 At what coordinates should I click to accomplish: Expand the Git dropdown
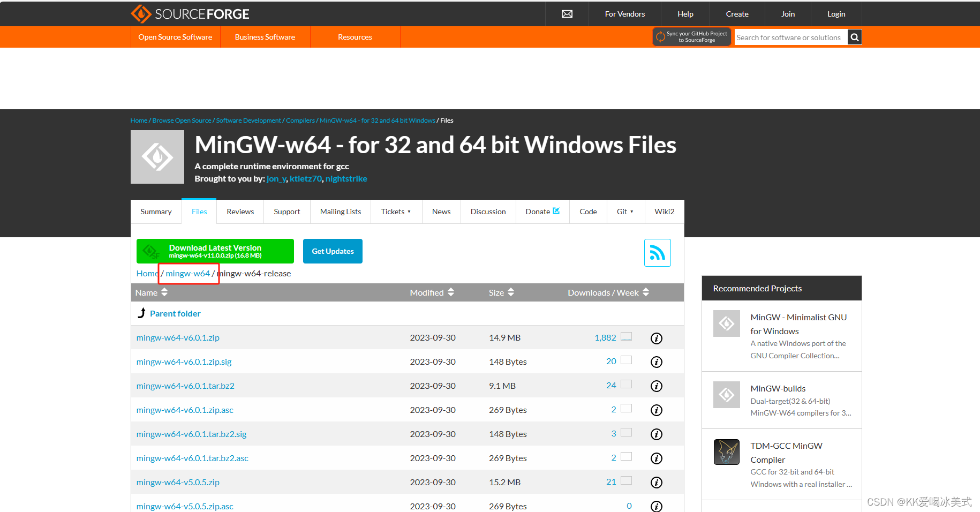coord(625,212)
